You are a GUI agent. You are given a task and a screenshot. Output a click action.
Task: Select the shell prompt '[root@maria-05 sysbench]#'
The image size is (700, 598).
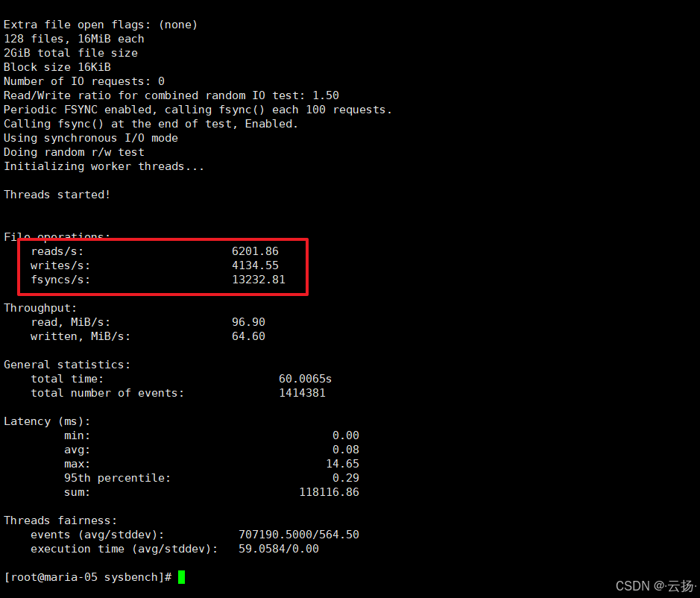tap(87, 577)
